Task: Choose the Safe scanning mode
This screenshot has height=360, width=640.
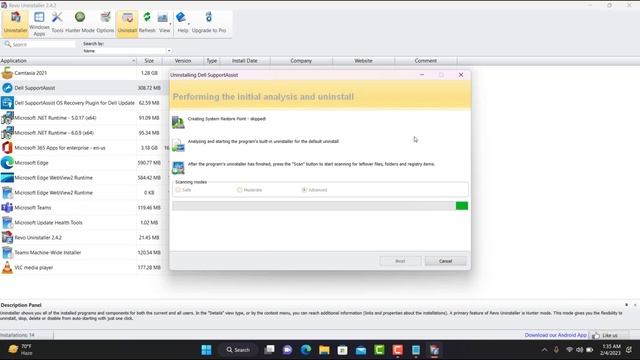Action: 183,190
